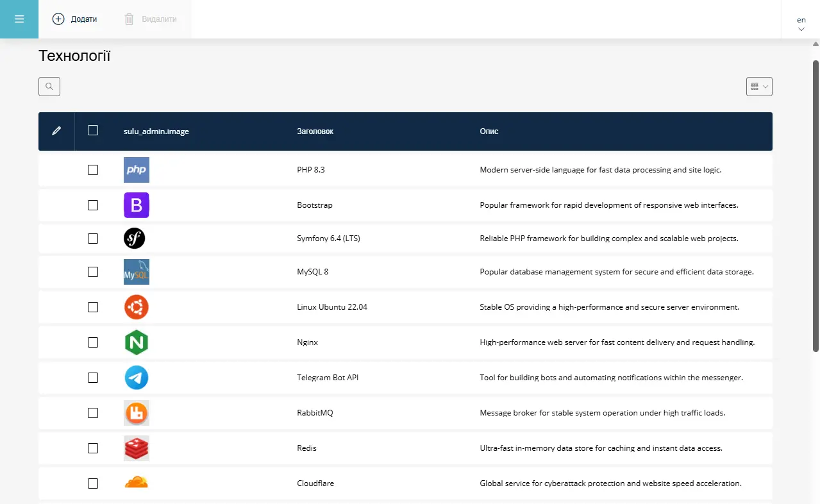The width and height of the screenshot is (820, 504).
Task: Select the Nginx row checkbox
Action: coord(93,342)
